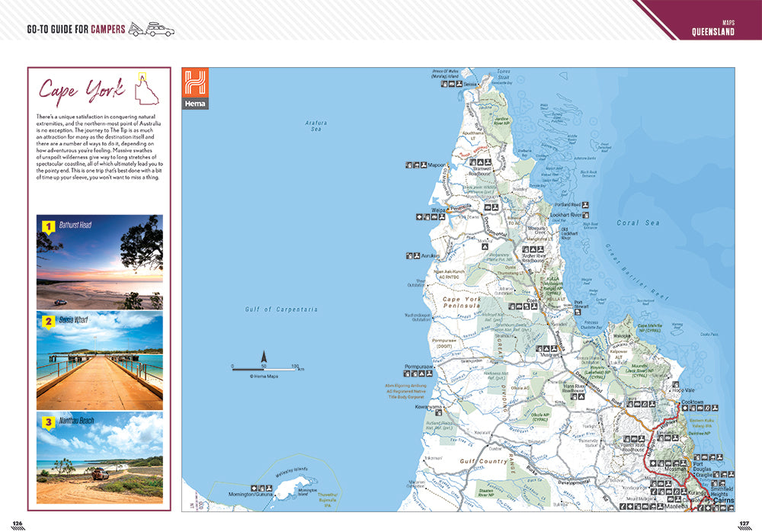Click the Cape York title text
Image resolution: width=762 pixels, height=532 pixels.
[x=82, y=90]
